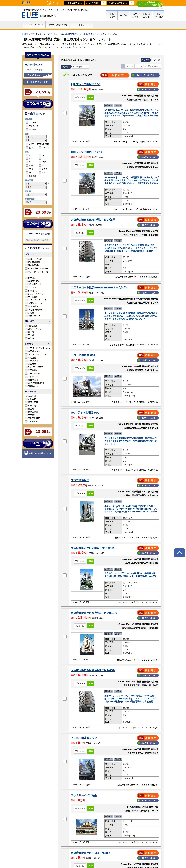Click the E-LIFE logo in header
The width and height of the screenshot is (186, 868).
click(x=30, y=15)
